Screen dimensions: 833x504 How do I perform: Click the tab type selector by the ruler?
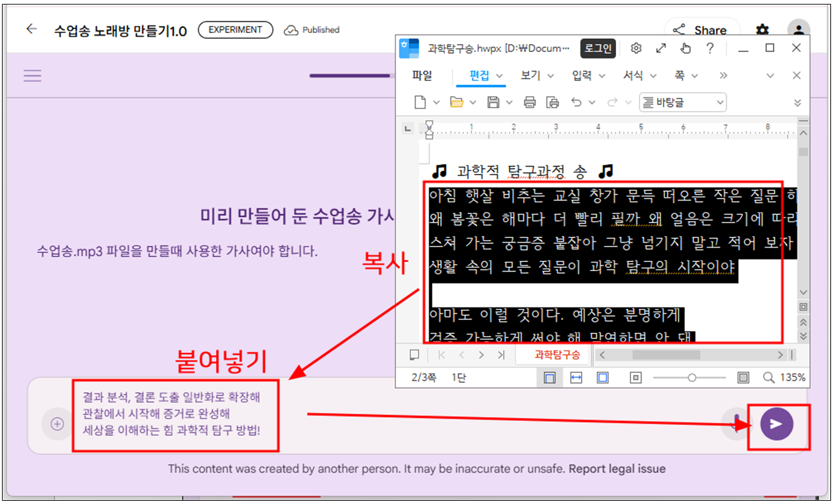(x=408, y=128)
